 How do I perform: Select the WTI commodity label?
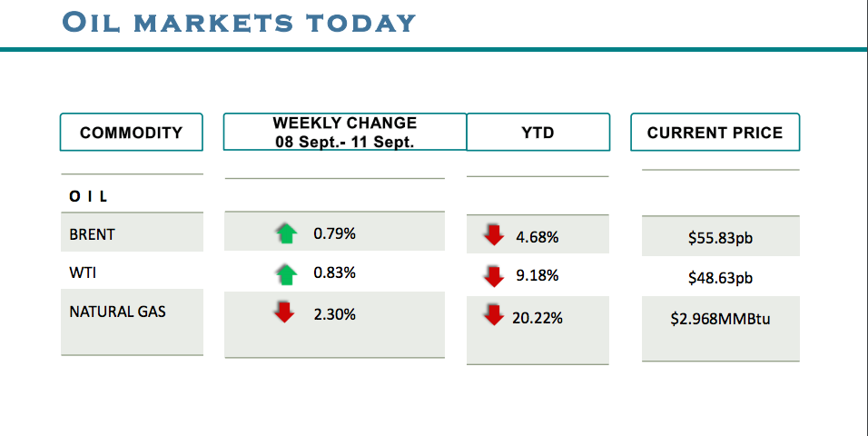(83, 272)
